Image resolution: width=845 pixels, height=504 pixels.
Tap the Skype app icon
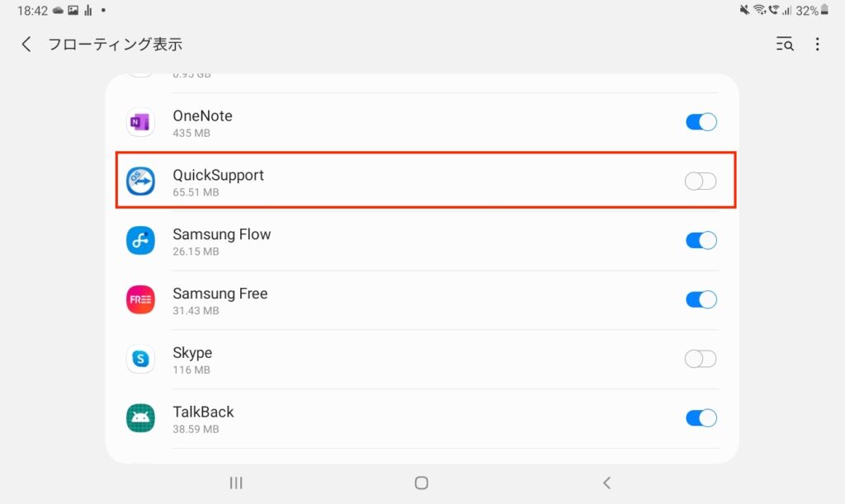[x=140, y=359]
